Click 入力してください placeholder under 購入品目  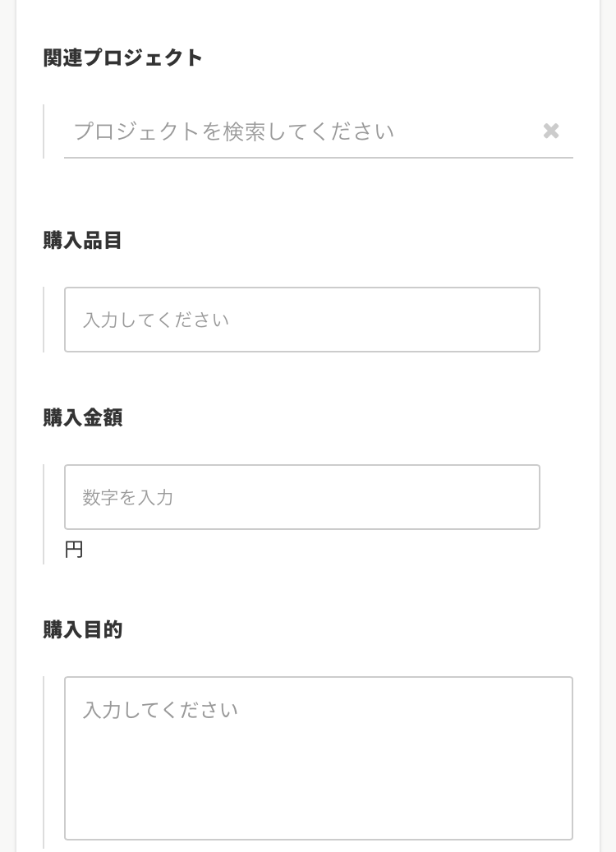click(x=156, y=320)
